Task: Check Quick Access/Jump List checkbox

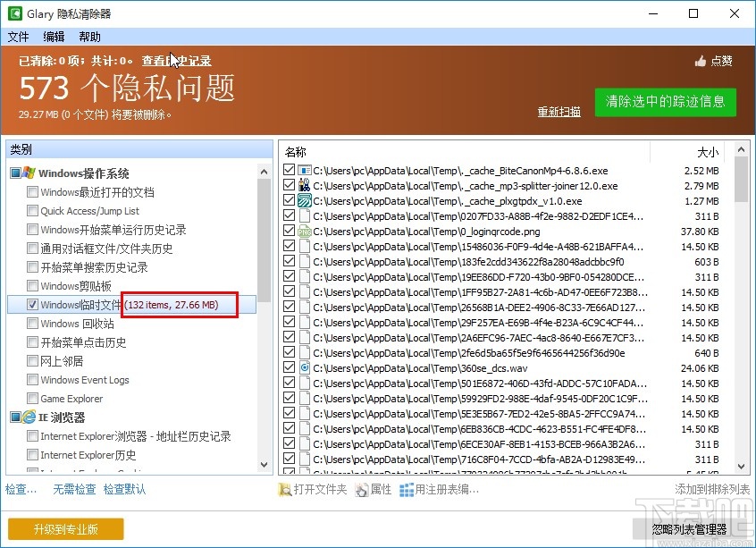Action: (x=32, y=211)
